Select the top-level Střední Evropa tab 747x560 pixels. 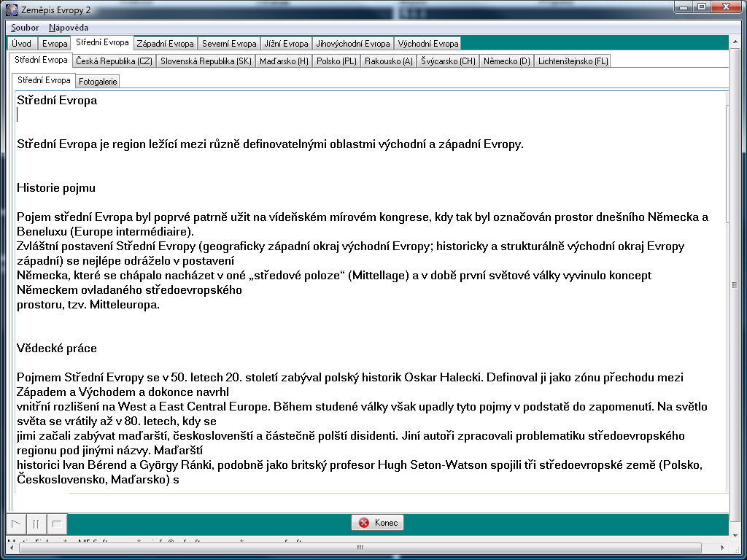[x=102, y=42]
